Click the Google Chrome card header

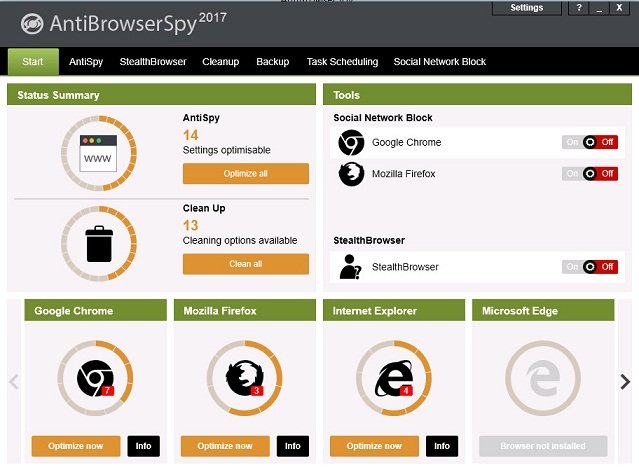point(95,311)
